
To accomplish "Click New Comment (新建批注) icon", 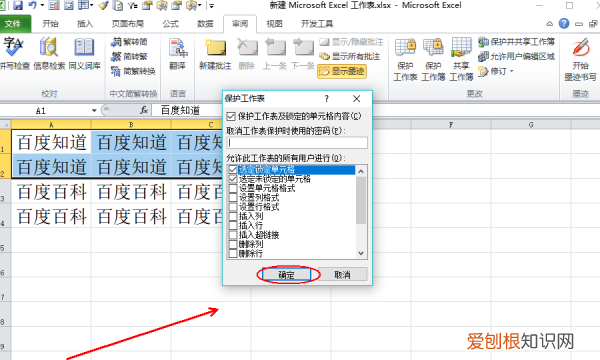I will click(x=215, y=54).
